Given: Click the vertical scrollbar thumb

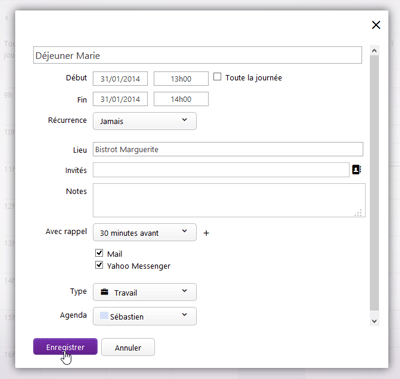Looking at the screenshot, I should (374, 183).
